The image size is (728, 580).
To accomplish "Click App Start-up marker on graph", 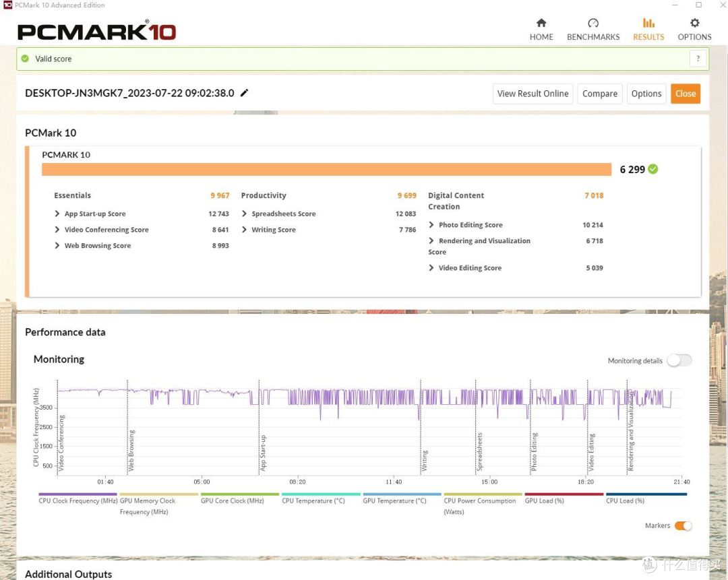I will (263, 453).
